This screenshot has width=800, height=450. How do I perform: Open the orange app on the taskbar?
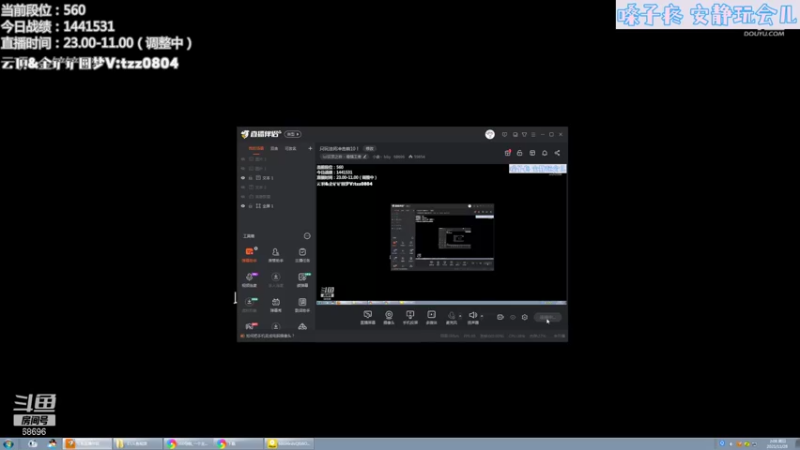click(88, 444)
